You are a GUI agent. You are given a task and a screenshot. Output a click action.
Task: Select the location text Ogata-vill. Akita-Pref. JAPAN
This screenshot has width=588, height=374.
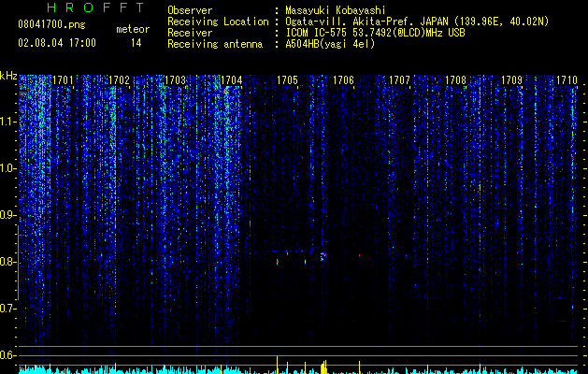(366, 22)
